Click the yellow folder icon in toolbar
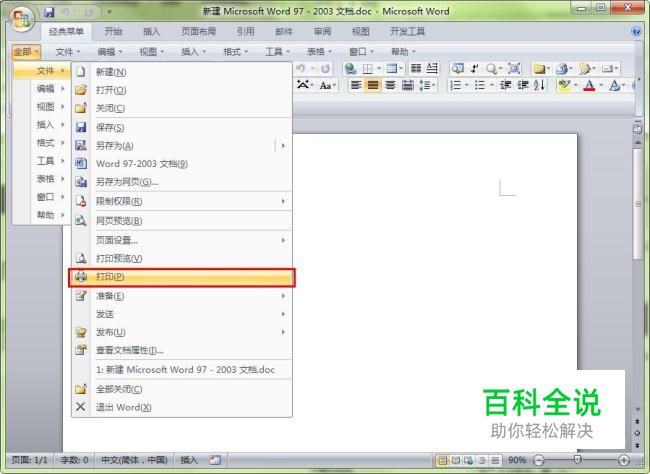 click(539, 68)
